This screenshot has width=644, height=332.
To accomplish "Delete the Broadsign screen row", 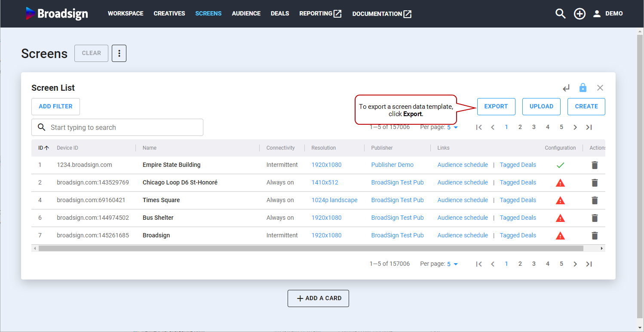I will [x=595, y=236].
